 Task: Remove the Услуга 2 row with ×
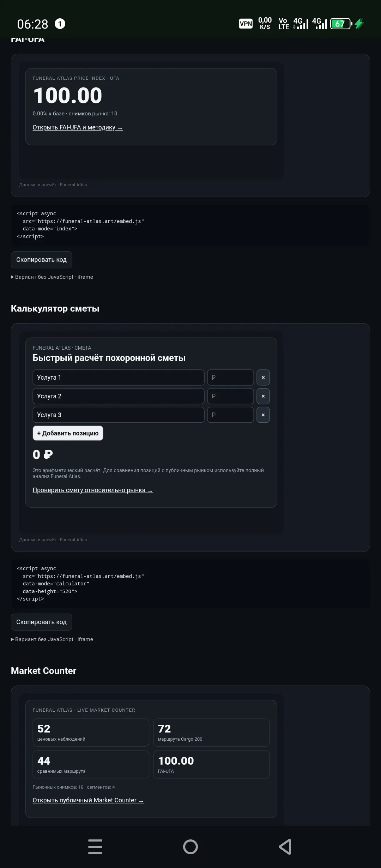pos(263,396)
